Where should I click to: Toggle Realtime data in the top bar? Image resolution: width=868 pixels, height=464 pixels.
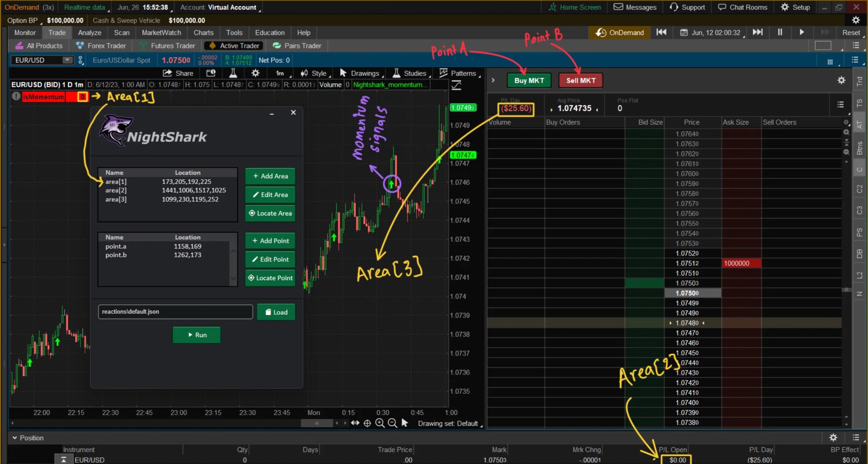coord(85,7)
